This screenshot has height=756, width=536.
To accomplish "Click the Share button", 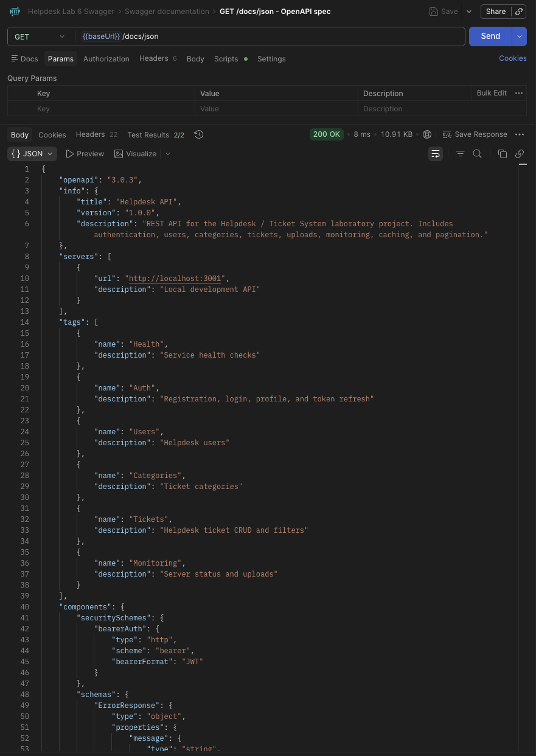I will coord(496,12).
